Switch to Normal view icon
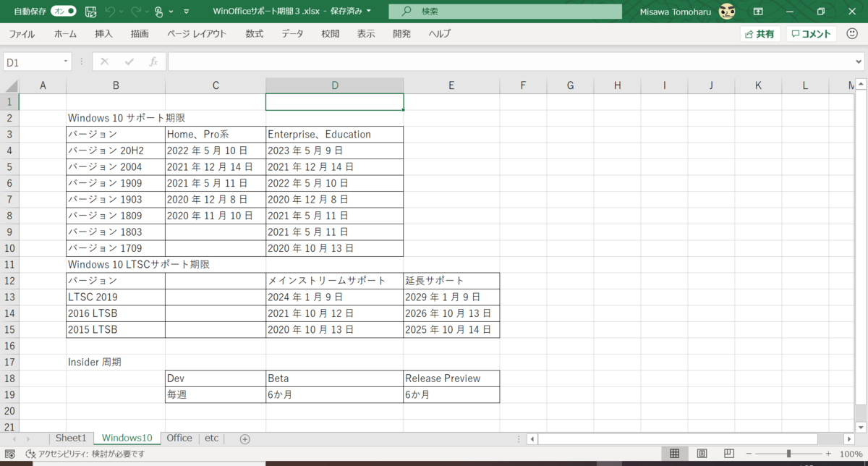The width and height of the screenshot is (868, 466). (674, 454)
